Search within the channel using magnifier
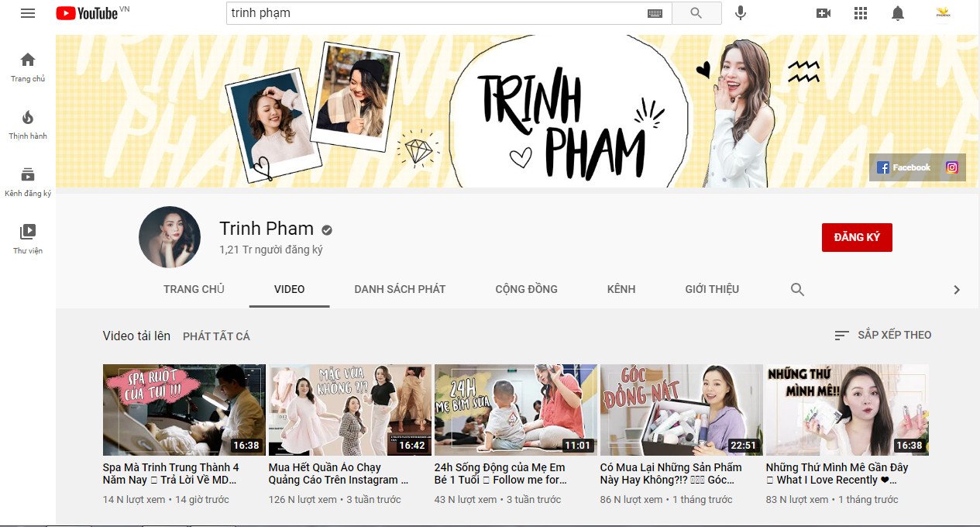This screenshot has width=980, height=527. [x=797, y=290]
